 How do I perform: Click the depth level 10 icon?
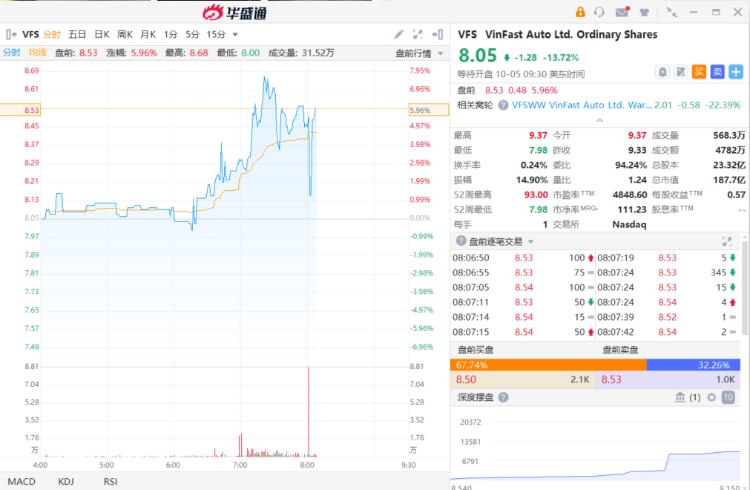[x=728, y=397]
